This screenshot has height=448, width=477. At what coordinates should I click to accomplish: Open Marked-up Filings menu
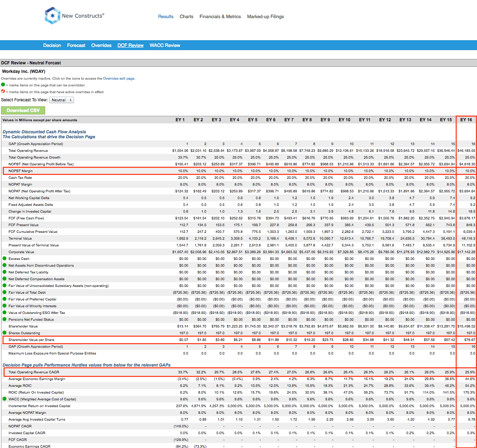(265, 17)
